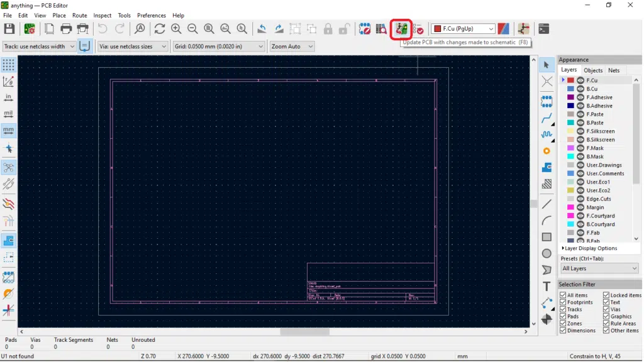This screenshot has width=644, height=362.
Task: Open Board Setup icon
Action: (30, 29)
